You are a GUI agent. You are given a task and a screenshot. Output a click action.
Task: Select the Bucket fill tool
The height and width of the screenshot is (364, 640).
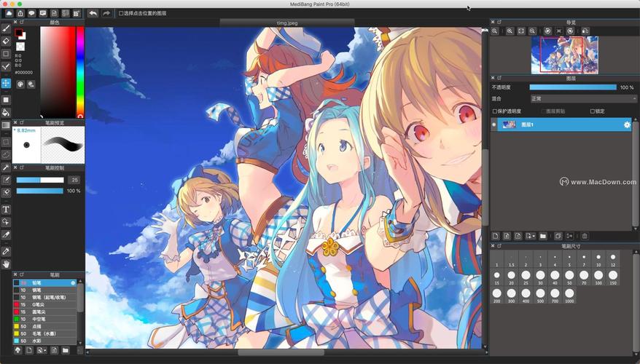[6, 112]
